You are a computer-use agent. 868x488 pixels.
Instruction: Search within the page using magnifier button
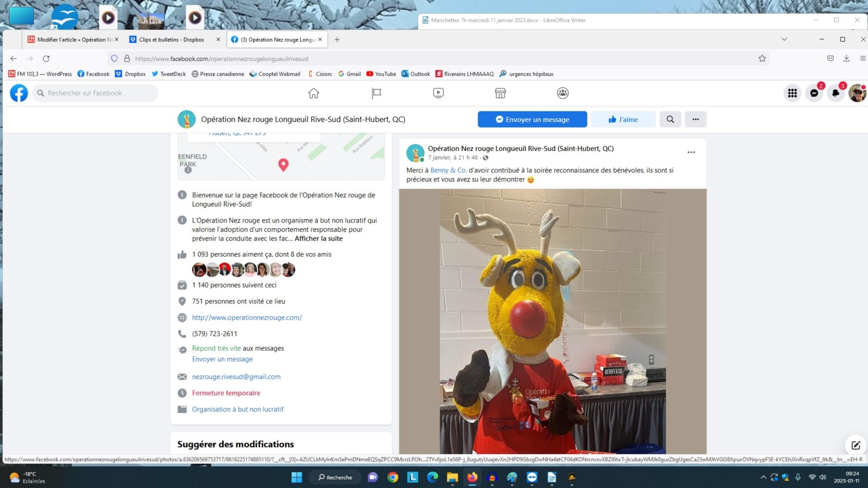670,119
